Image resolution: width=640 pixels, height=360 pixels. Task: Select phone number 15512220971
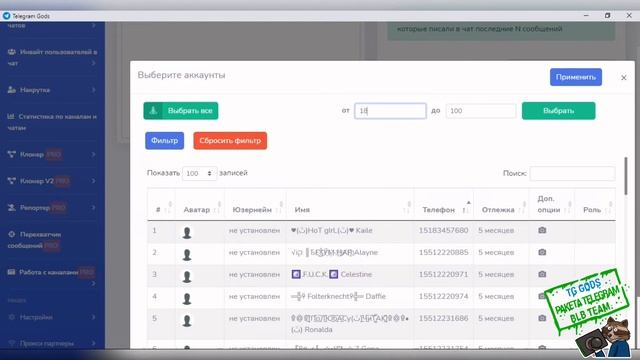tap(443, 274)
